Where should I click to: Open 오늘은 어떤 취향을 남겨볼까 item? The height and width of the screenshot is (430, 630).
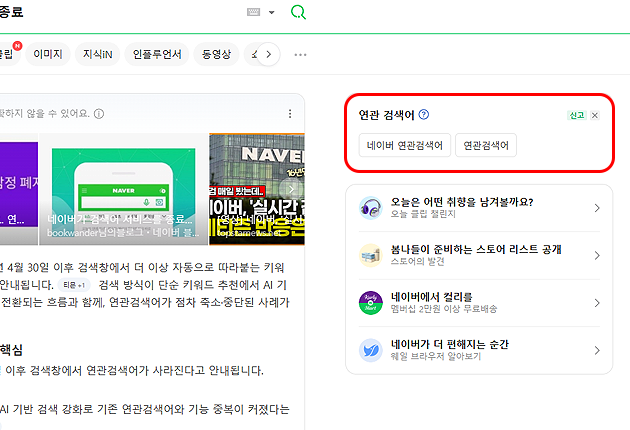click(479, 208)
